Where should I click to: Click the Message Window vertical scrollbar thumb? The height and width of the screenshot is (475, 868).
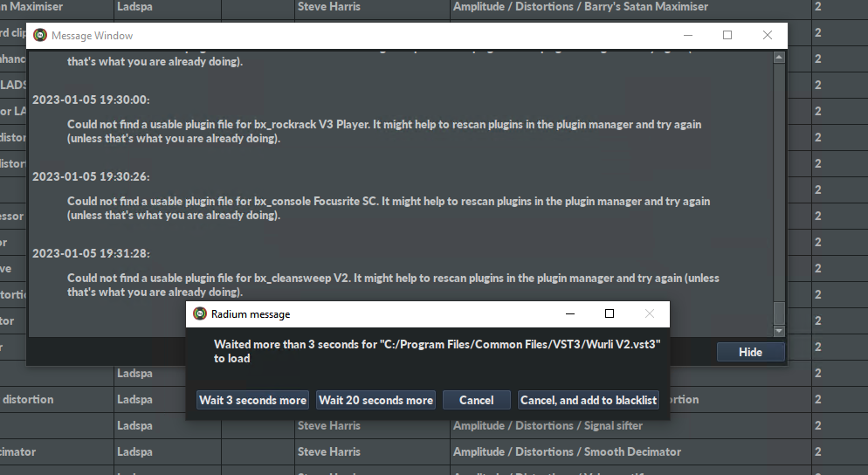pos(780,312)
